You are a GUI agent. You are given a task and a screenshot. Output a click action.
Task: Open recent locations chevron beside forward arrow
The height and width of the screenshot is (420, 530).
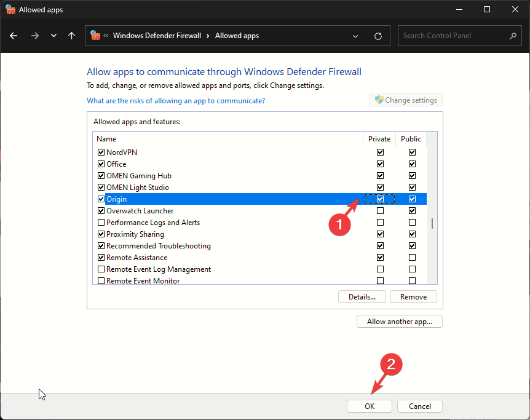(53, 36)
